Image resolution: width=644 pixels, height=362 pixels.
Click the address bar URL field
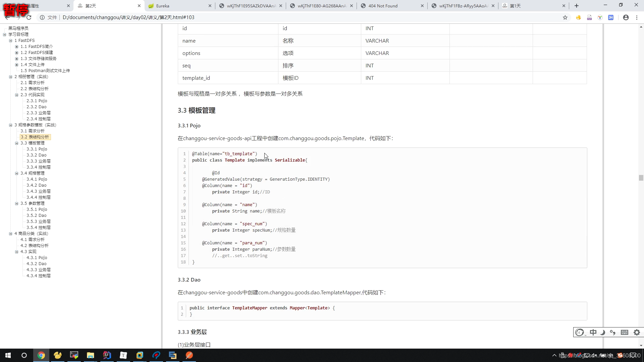pos(302,17)
